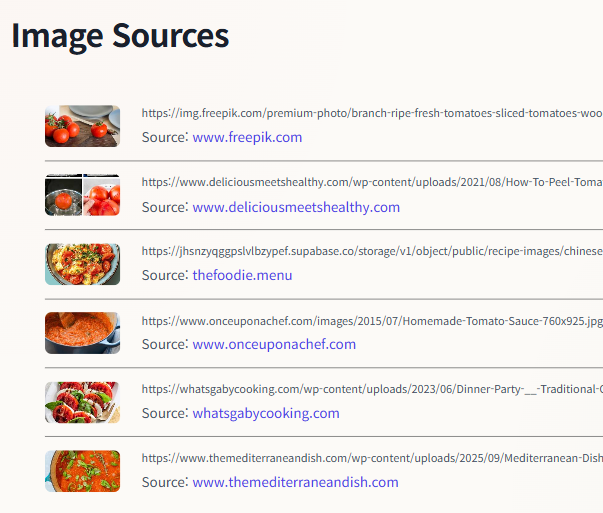Click the themediterraneandish.com wp-content URL text
The image size is (603, 513).
[372, 458]
